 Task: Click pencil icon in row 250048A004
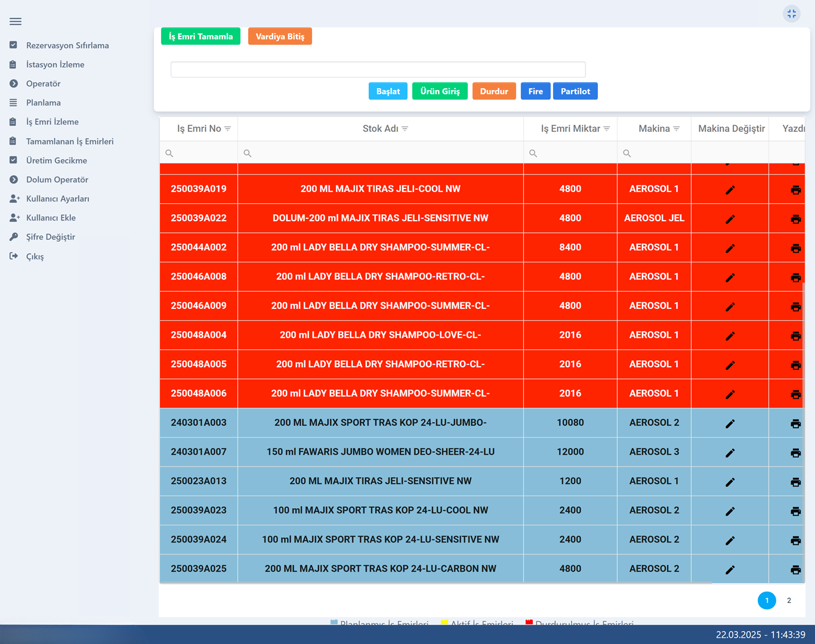click(730, 336)
